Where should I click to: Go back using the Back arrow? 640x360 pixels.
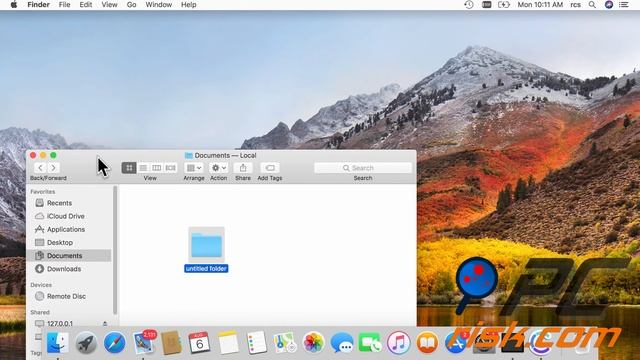[x=40, y=168]
